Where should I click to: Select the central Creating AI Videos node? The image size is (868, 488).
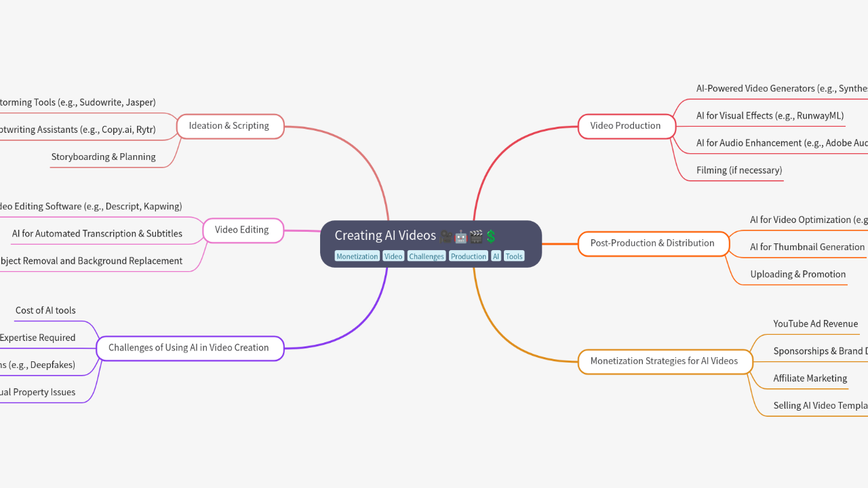431,244
